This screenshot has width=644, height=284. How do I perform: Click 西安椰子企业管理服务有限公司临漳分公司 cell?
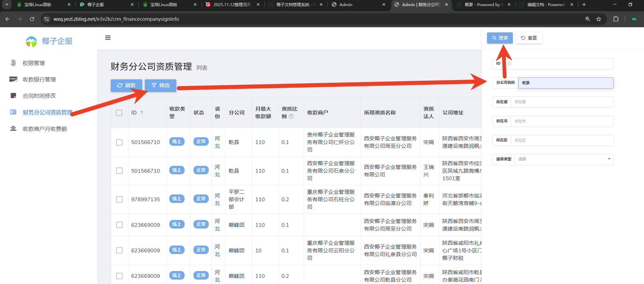point(390,199)
